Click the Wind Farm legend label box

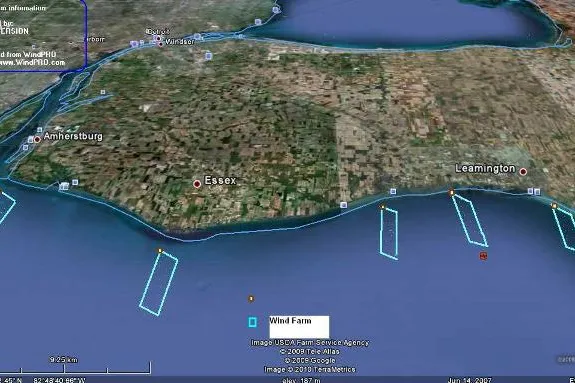click(x=299, y=327)
